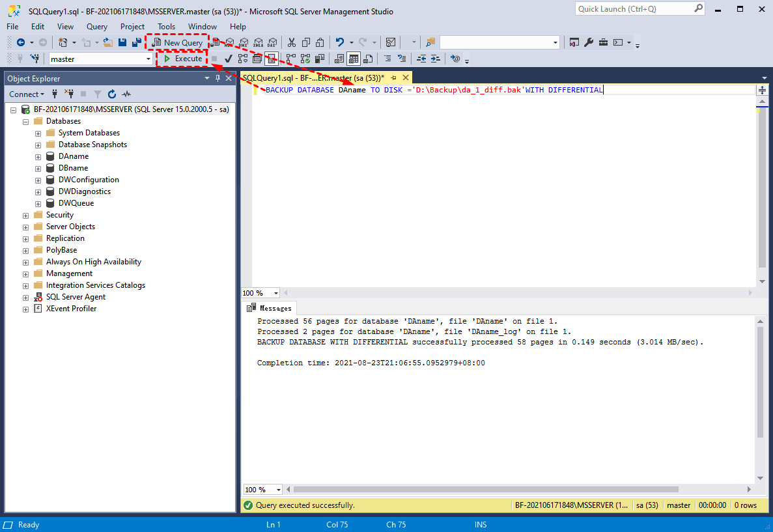Image resolution: width=773 pixels, height=532 pixels.
Task: Click the Save icon in toolbar
Action: point(122,42)
